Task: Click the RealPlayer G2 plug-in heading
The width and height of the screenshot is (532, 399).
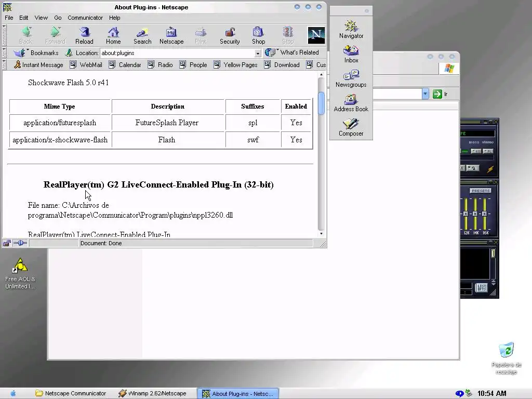Action: [x=158, y=184]
